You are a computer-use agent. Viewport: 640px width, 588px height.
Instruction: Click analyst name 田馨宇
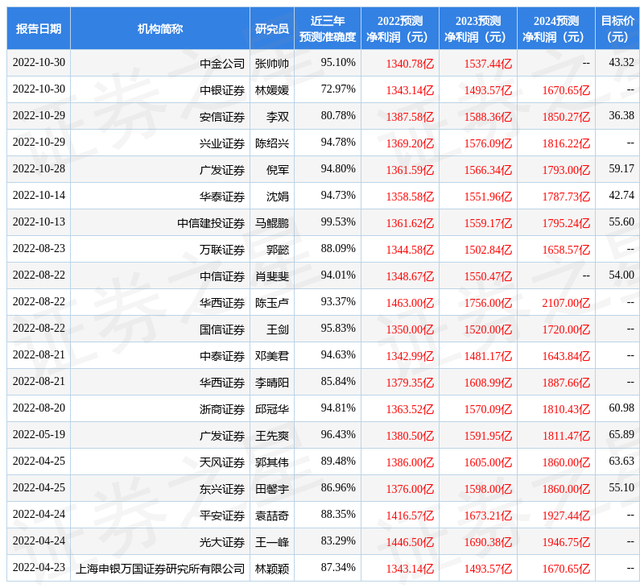[272, 489]
